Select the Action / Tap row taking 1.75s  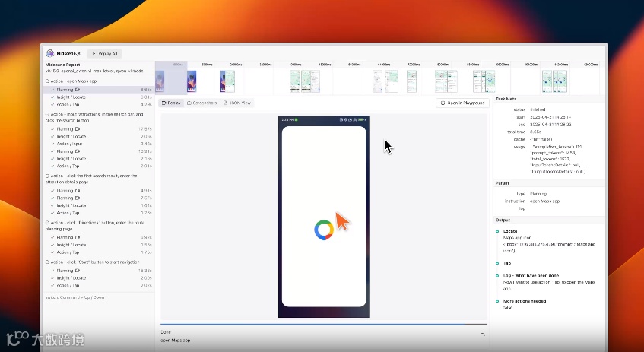[99, 252]
